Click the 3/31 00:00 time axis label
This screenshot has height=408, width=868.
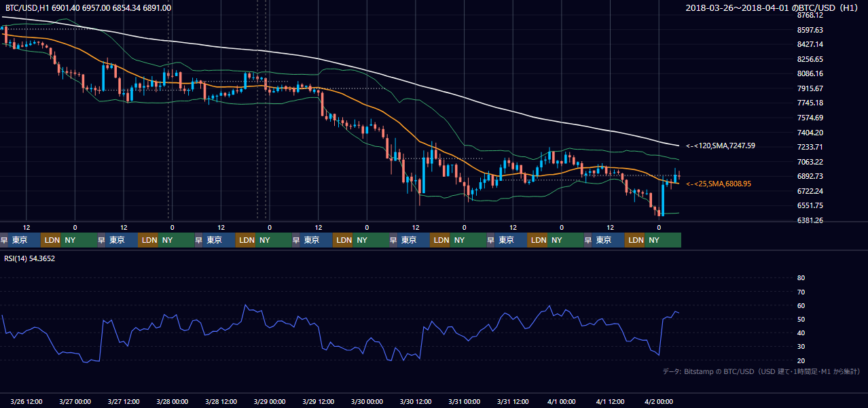(465, 401)
